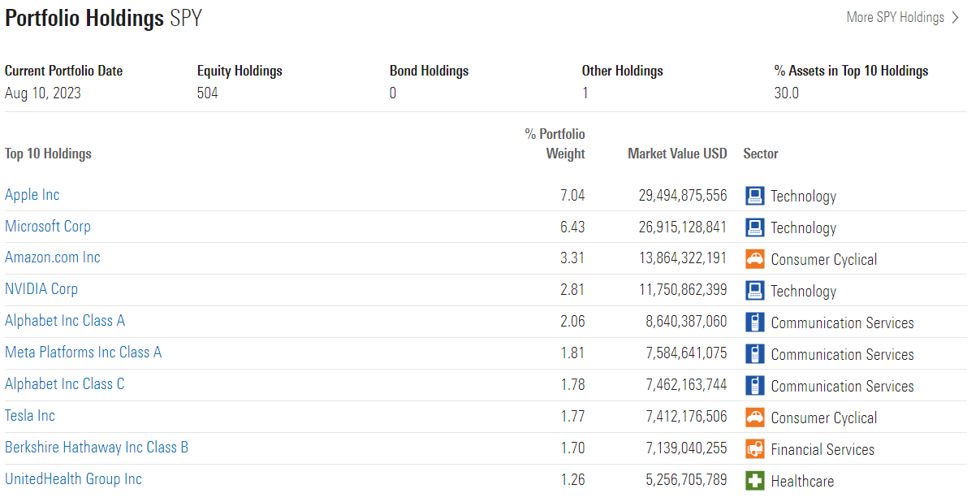
Task: Click market value 13,864,322,191
Action: click(x=683, y=257)
